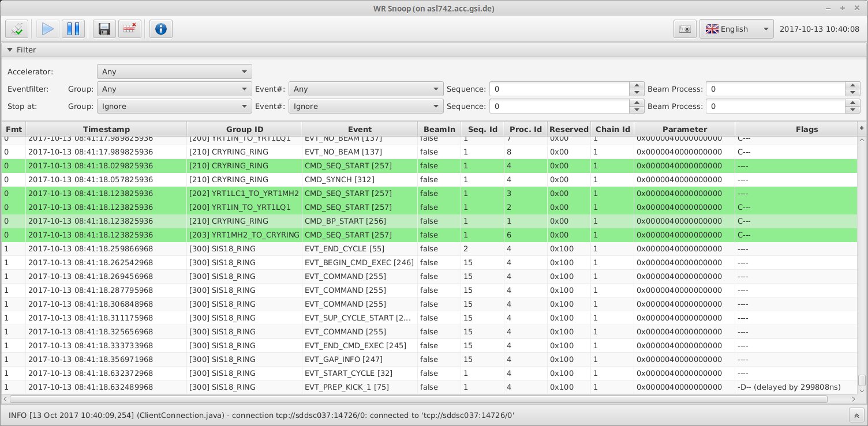Open the Eventfilter Group dropdown
Image resolution: width=868 pixels, height=426 pixels.
point(174,89)
